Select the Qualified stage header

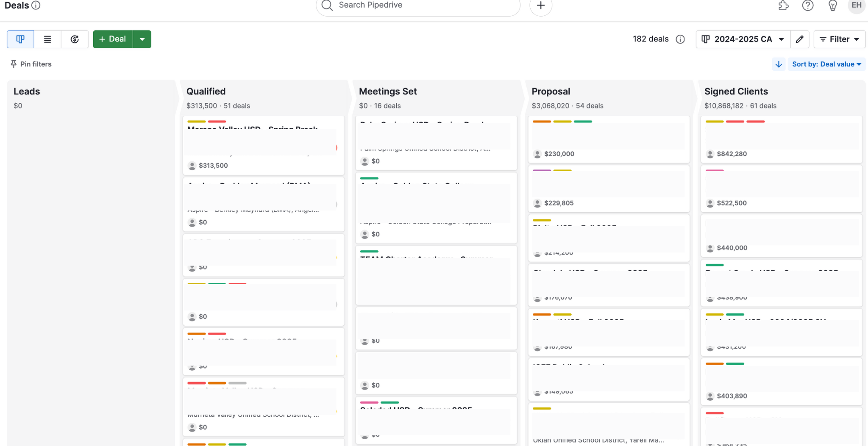(206, 91)
